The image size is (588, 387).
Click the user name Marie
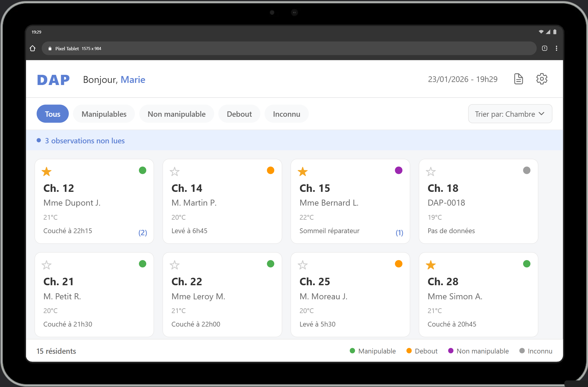pos(133,80)
